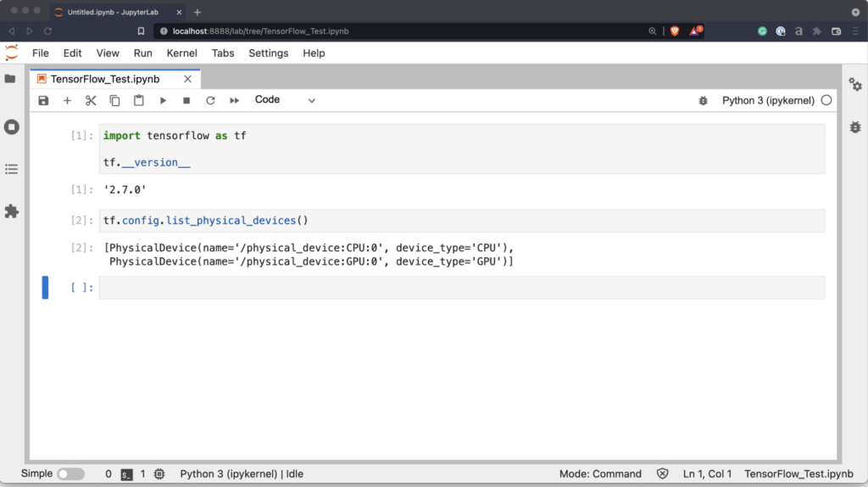Save the notebook with the floppy disk icon
Viewport: 868px width, 487px height.
click(x=43, y=100)
